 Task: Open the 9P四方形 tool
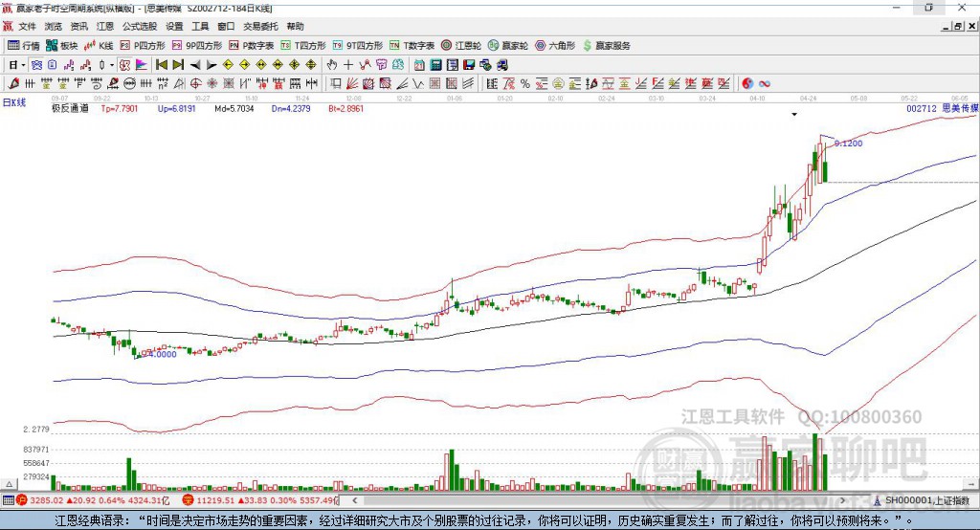197,46
